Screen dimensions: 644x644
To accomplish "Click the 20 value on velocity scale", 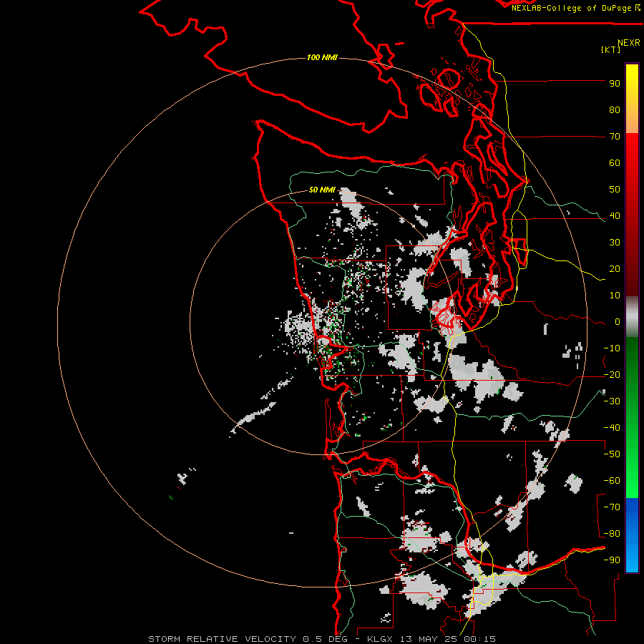I will 615,269.
